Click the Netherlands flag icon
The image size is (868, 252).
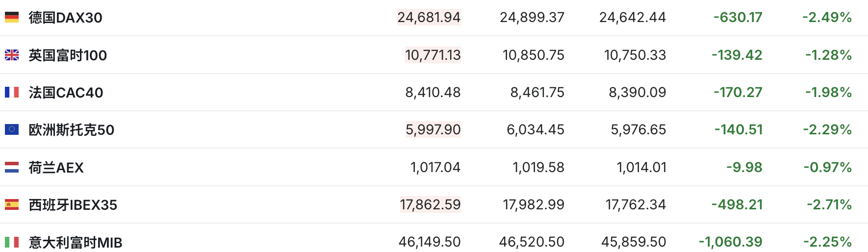[12, 167]
